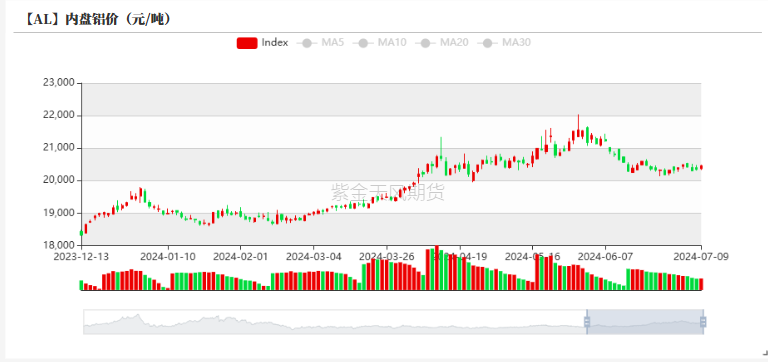Toggle the red Index legend series
The image size is (768, 362).
point(263,43)
